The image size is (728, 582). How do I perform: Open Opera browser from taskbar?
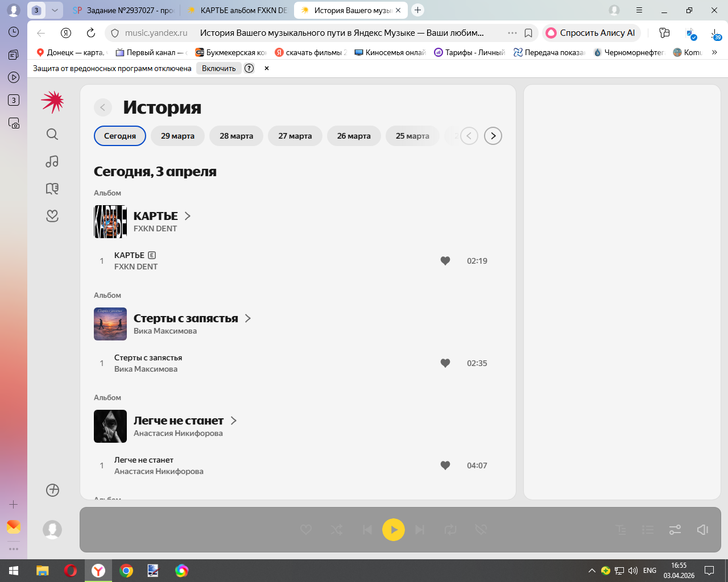71,571
